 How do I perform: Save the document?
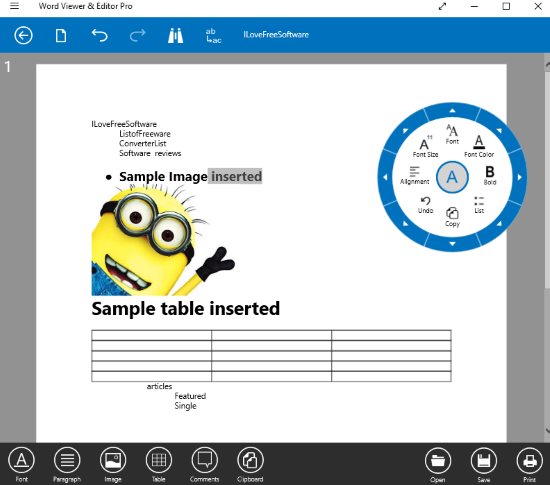coord(484,465)
